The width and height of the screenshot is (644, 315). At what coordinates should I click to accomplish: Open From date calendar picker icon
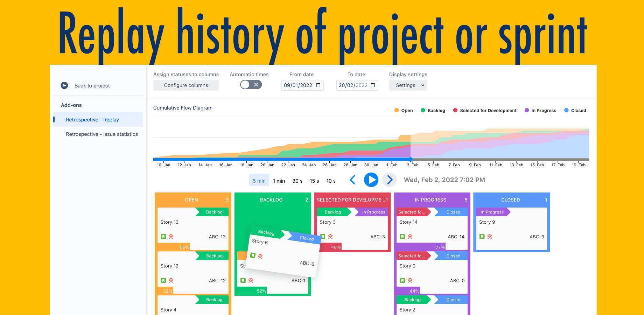click(x=318, y=85)
